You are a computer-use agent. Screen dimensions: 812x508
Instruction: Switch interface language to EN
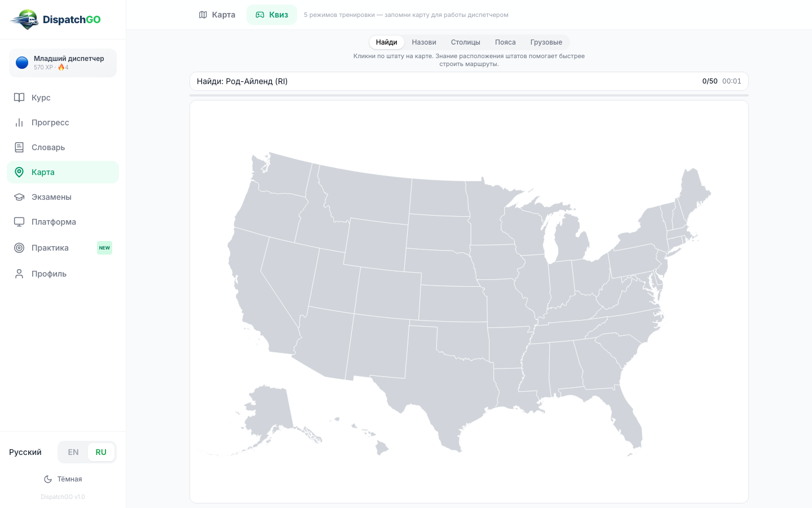click(73, 452)
